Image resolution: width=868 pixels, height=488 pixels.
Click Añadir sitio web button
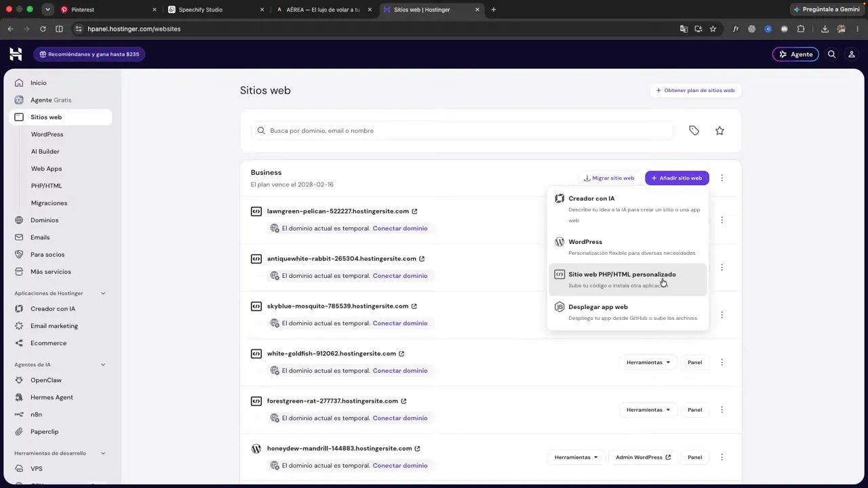(x=677, y=178)
